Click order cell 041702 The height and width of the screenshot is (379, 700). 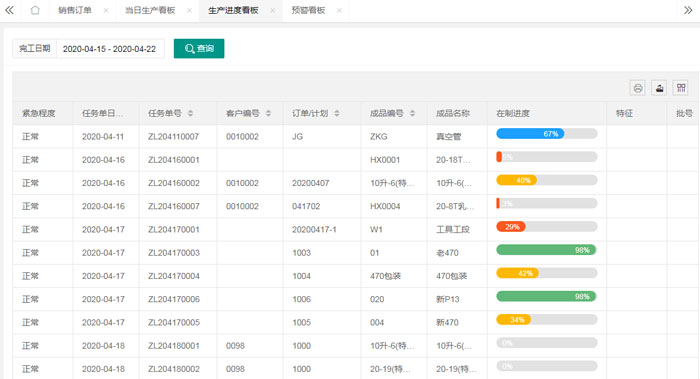[x=306, y=206]
